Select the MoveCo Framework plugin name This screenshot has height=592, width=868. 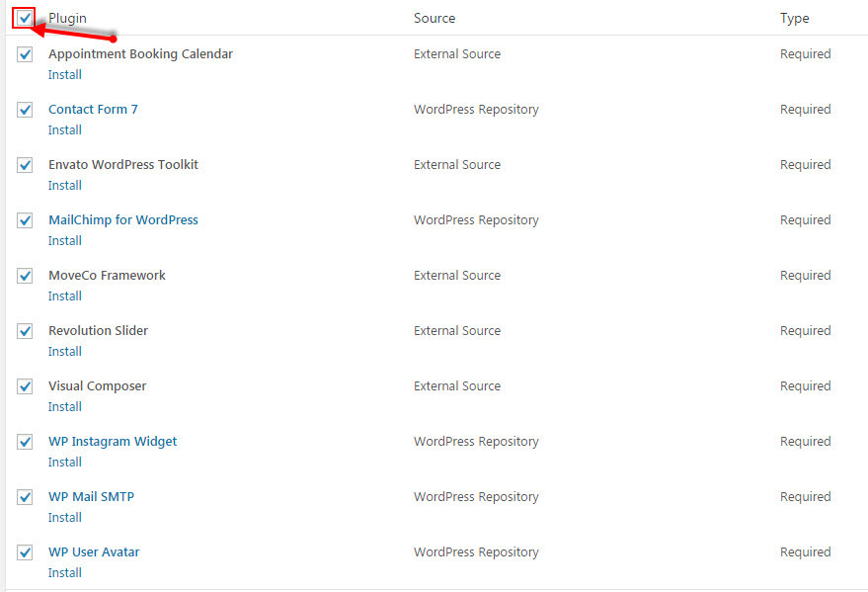point(107,275)
